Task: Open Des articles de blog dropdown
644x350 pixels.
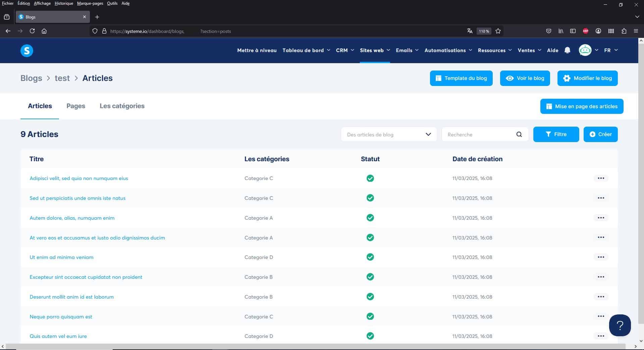Action: (389, 134)
